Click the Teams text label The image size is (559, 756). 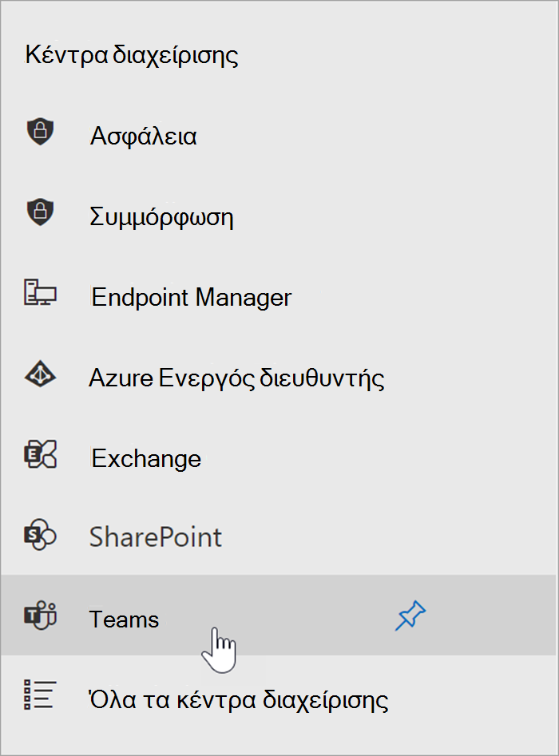pyautogui.click(x=124, y=619)
